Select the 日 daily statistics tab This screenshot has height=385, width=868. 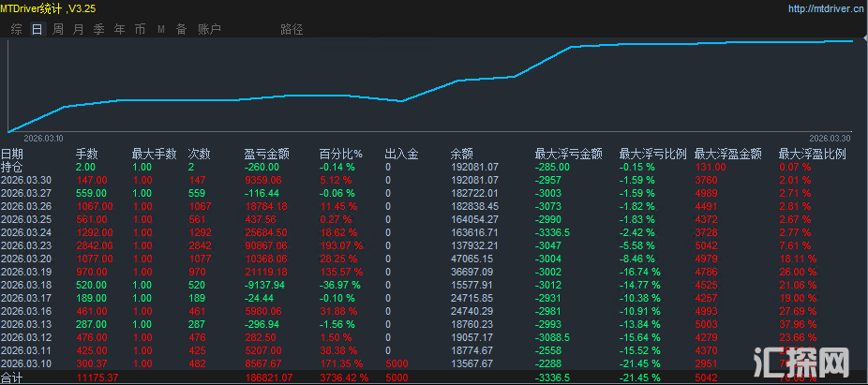(37, 29)
